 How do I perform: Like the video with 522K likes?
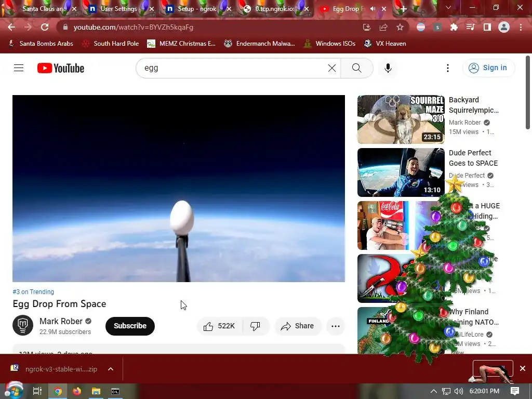220,326
